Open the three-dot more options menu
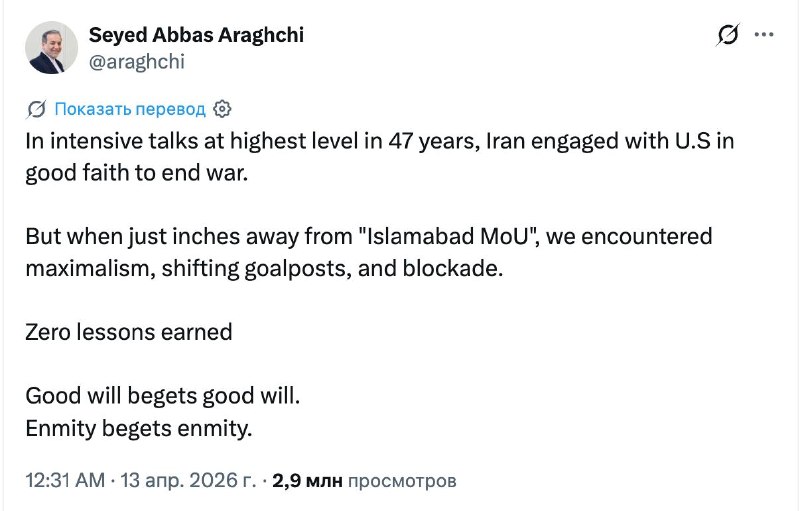Screen dimensions: 800x511 pos(764,35)
